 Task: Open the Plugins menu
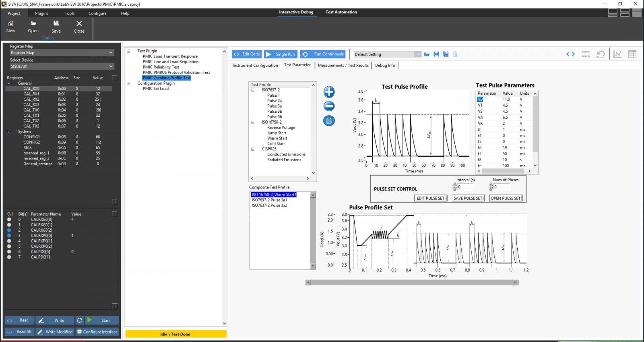click(x=41, y=13)
